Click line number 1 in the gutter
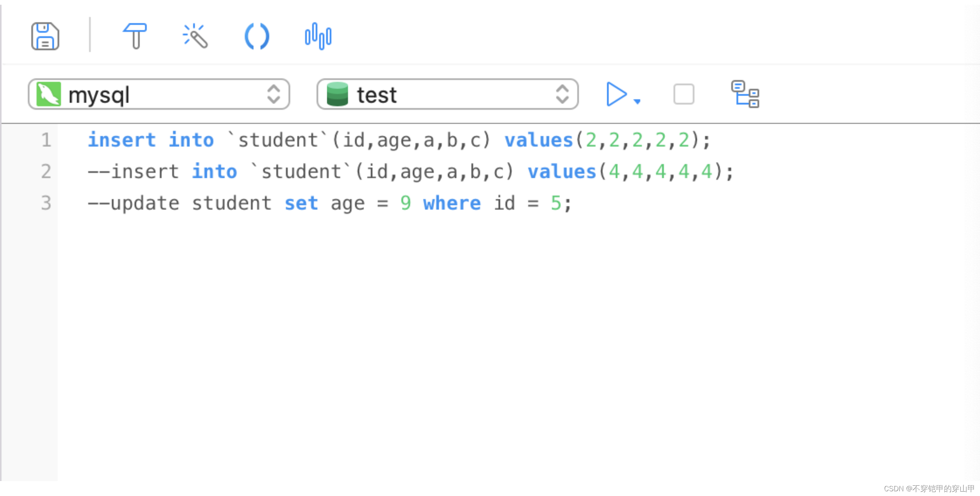This screenshot has height=496, width=980. [x=46, y=140]
